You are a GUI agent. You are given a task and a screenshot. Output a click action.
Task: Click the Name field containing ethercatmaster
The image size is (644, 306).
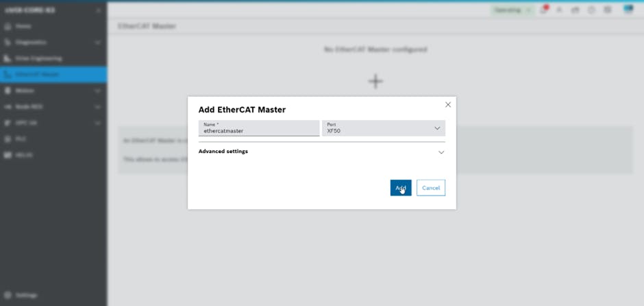(x=259, y=129)
